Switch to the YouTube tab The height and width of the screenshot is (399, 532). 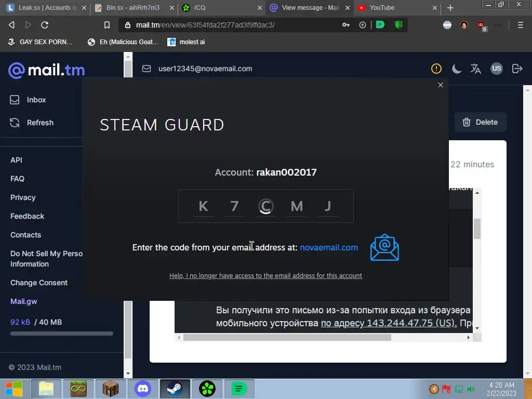click(397, 7)
